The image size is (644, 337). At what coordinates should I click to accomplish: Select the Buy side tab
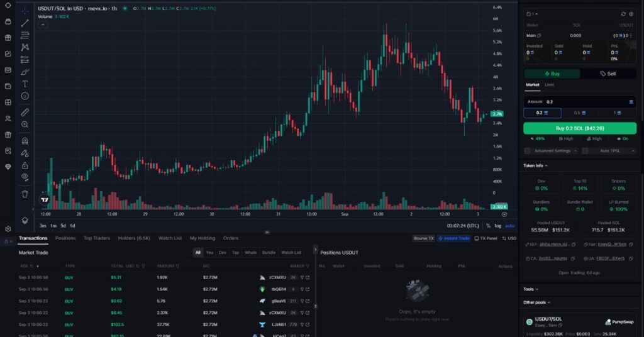click(x=552, y=74)
